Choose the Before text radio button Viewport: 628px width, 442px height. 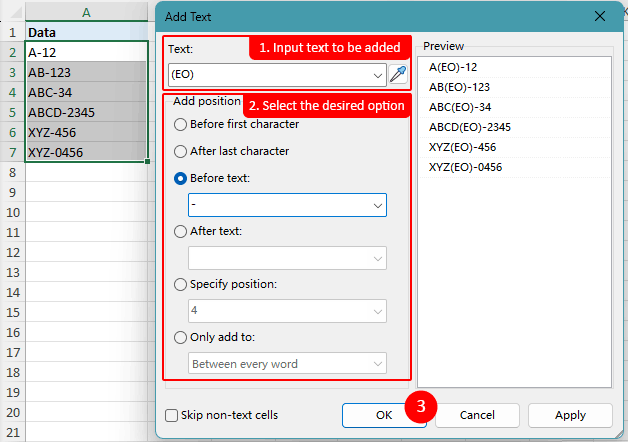pos(181,179)
